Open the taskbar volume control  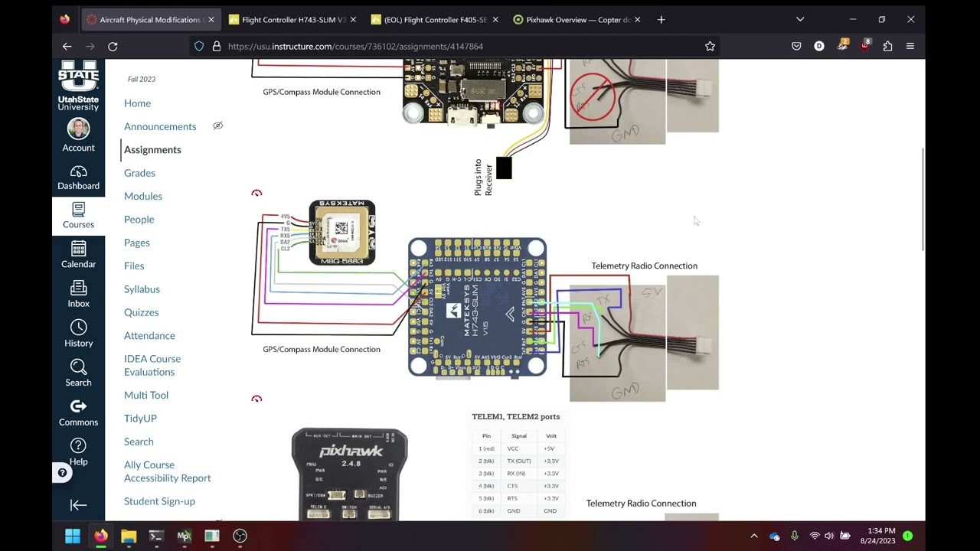829,536
